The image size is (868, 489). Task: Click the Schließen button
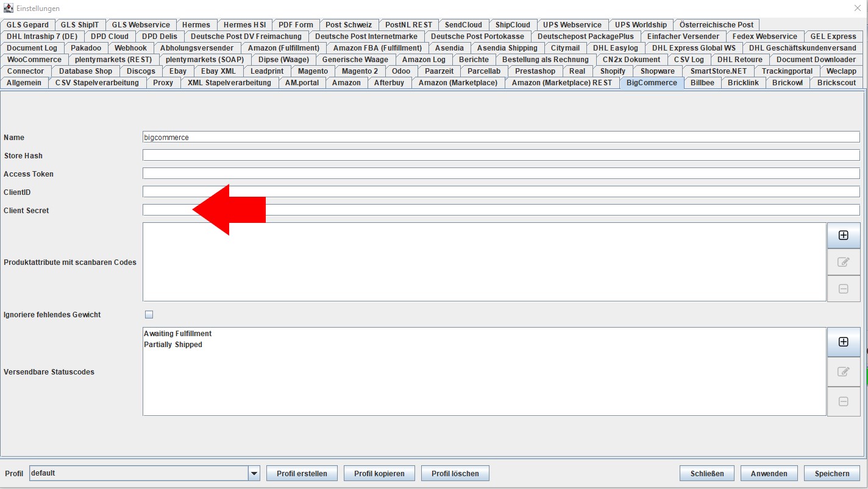pyautogui.click(x=707, y=473)
